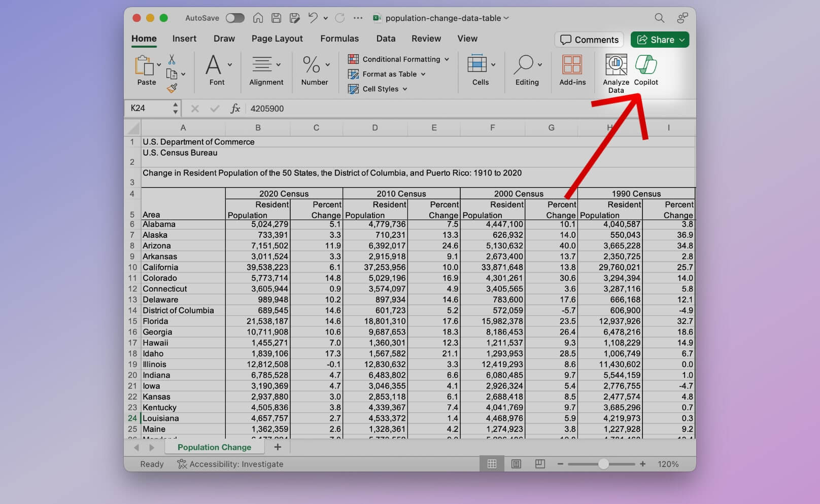
Task: Click the Cut scissors icon
Action: click(x=172, y=60)
